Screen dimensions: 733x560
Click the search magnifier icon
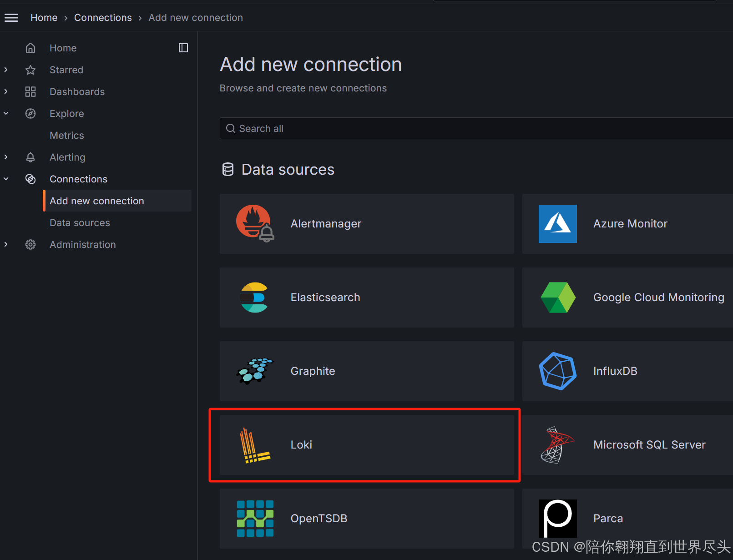coord(231,129)
